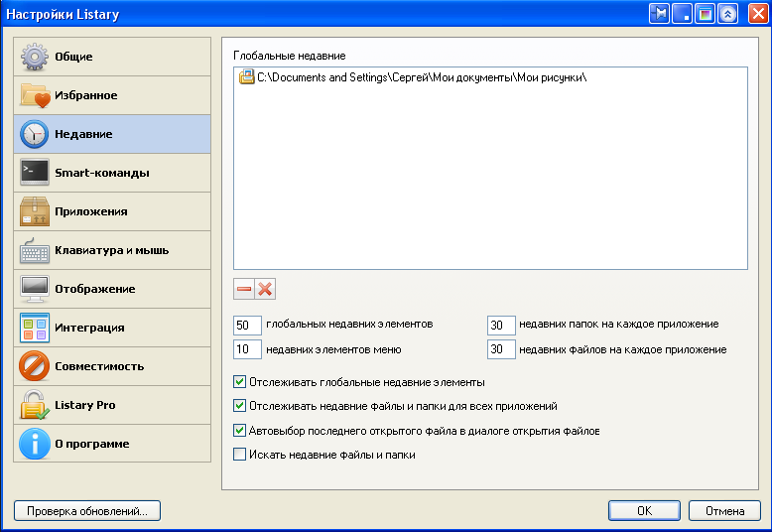The height and width of the screenshot is (532, 772).
Task: Click the colorful square icon in title bar
Action: (706, 14)
